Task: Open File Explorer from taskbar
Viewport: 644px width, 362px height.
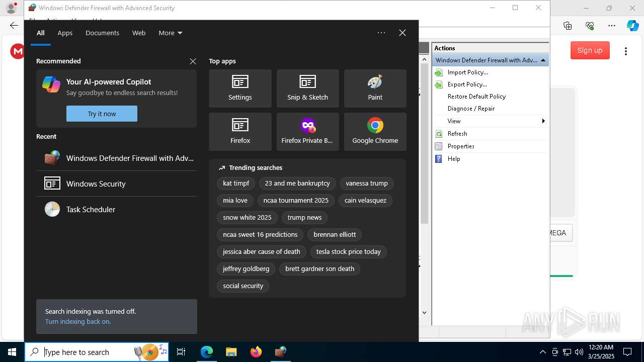Action: (231, 352)
